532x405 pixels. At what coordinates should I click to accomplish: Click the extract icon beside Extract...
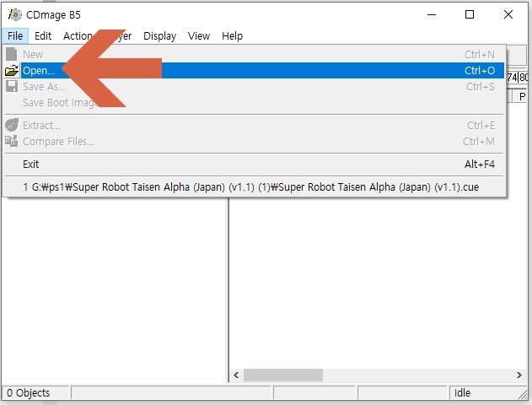point(12,125)
